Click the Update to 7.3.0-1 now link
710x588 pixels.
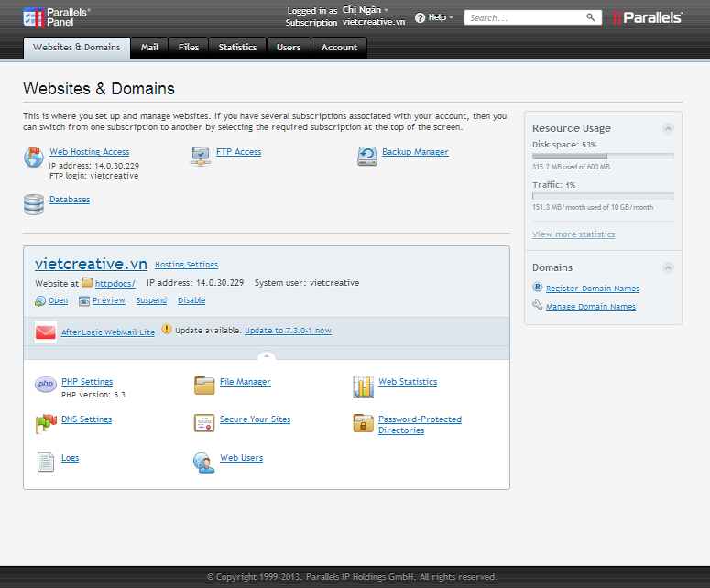coord(288,331)
